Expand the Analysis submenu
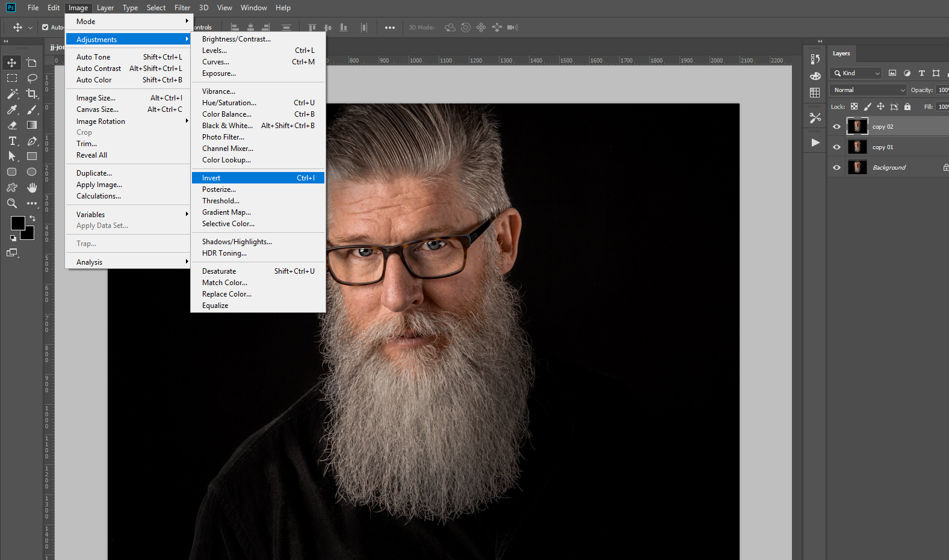The width and height of the screenshot is (949, 560). pos(128,262)
